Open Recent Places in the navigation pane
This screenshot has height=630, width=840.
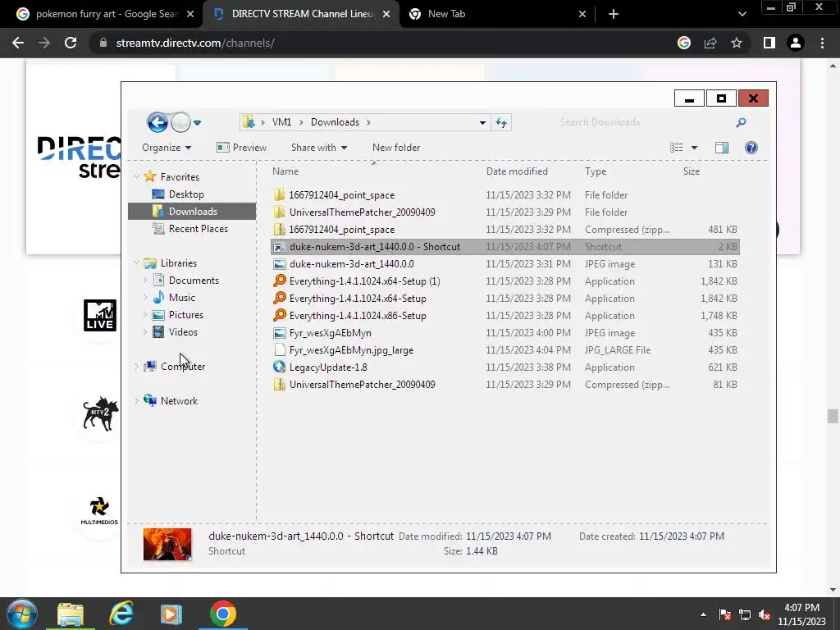point(198,229)
